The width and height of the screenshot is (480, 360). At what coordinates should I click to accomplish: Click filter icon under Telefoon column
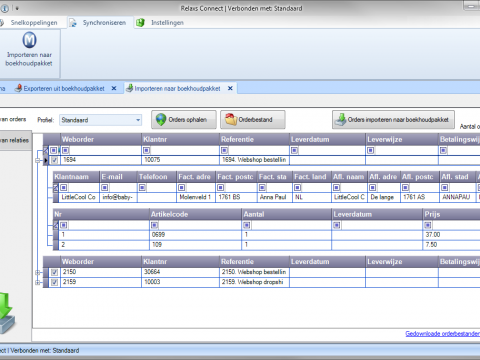coord(142,188)
